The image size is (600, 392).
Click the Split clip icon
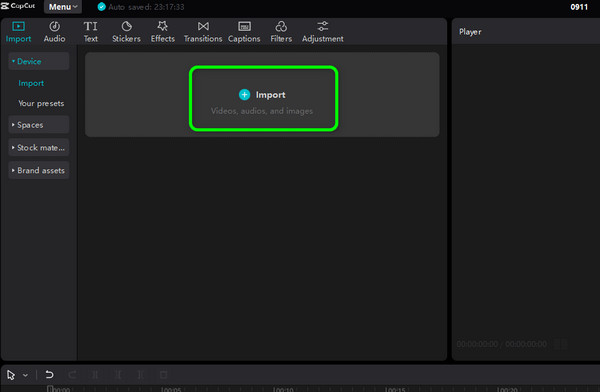coord(95,374)
